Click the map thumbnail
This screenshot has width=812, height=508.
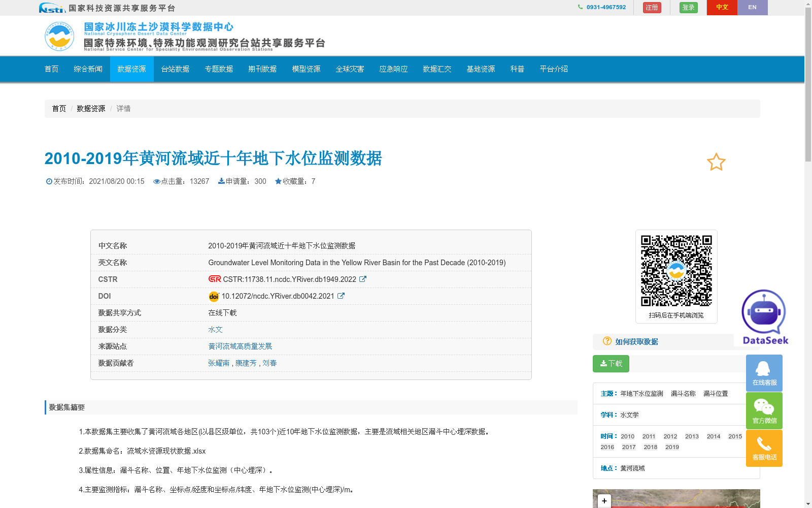(x=676, y=499)
